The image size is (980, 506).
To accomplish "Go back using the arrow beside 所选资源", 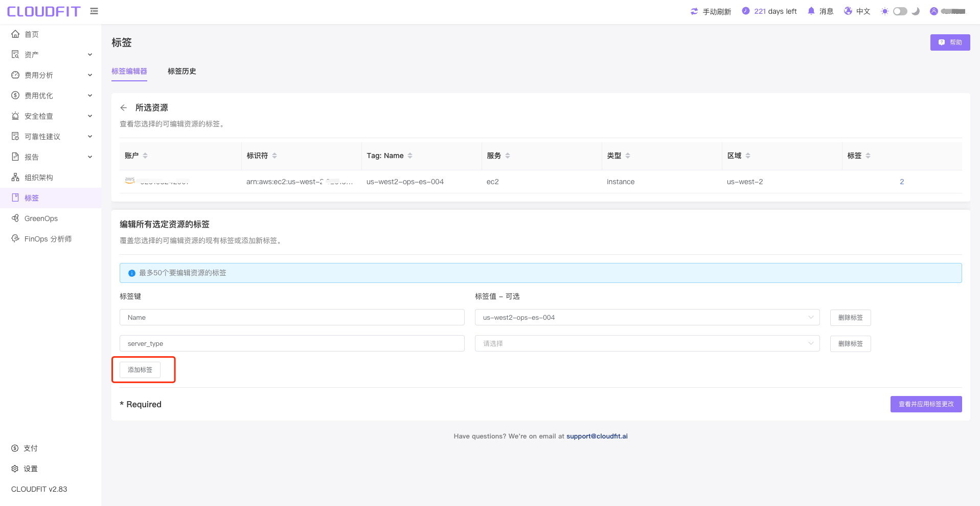I will 124,108.
